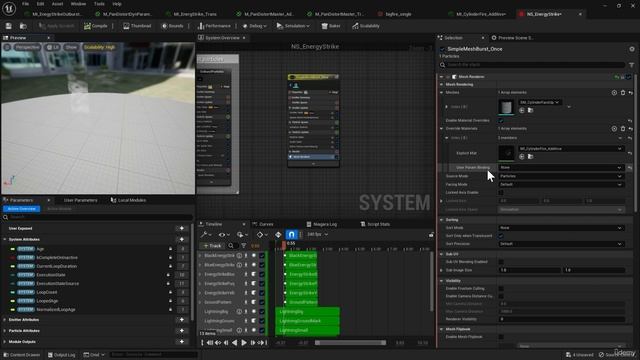Toggle the BlackEnergyStrike track enabled checkbox

tap(262, 256)
